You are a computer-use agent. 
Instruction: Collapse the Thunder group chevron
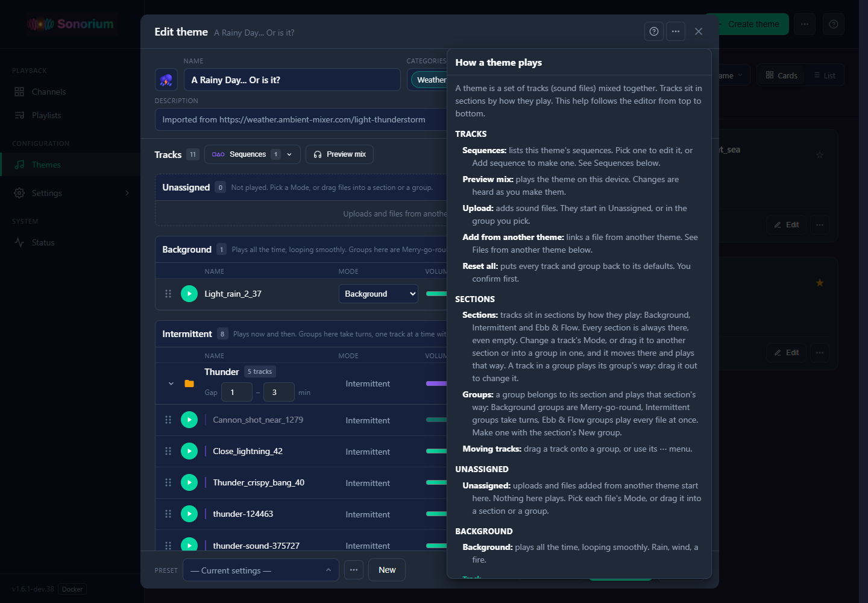[171, 384]
